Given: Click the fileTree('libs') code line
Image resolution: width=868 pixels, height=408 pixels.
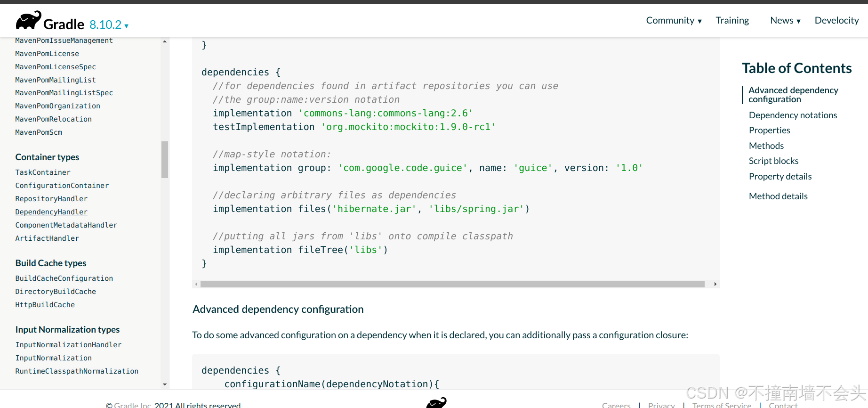Looking at the screenshot, I should [x=300, y=250].
